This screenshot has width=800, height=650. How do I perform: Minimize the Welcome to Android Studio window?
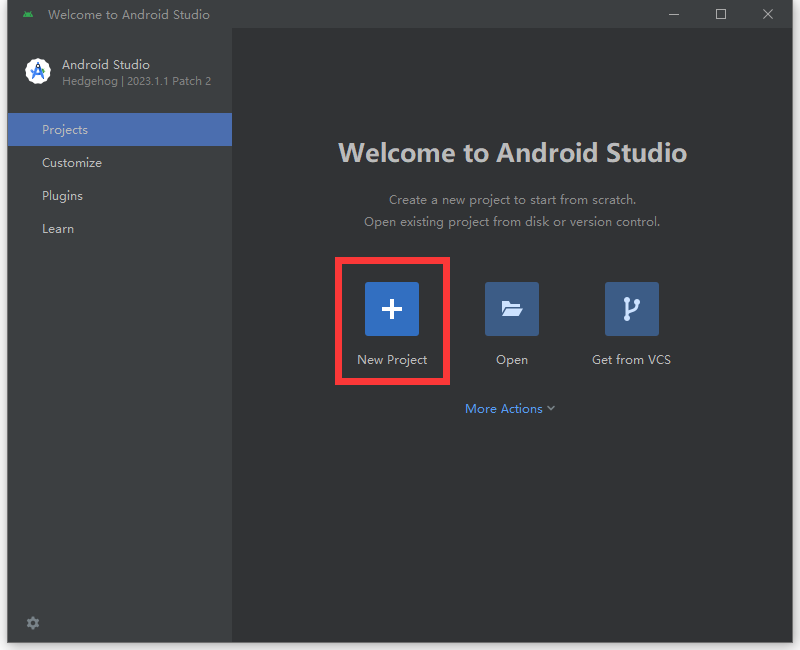pyautogui.click(x=674, y=14)
